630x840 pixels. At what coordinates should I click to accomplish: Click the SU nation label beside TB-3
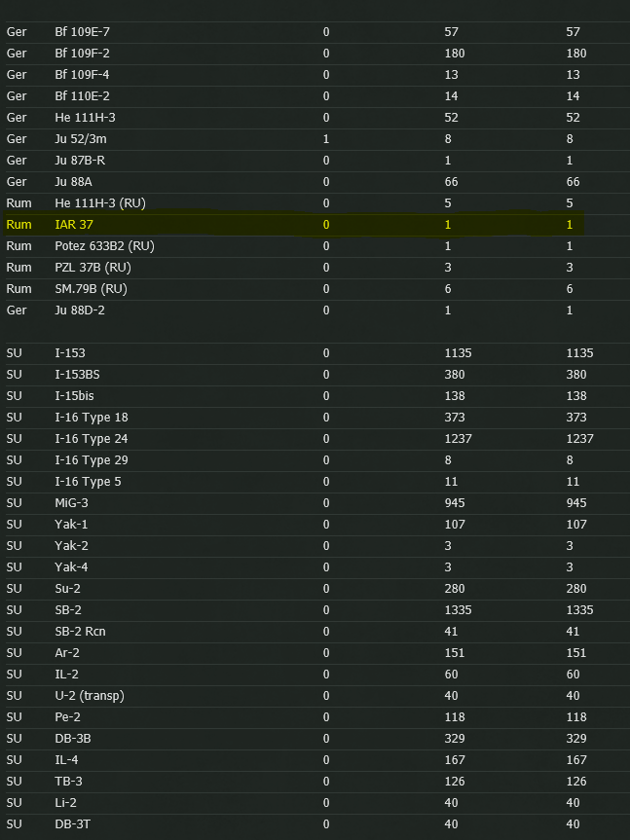(x=15, y=782)
